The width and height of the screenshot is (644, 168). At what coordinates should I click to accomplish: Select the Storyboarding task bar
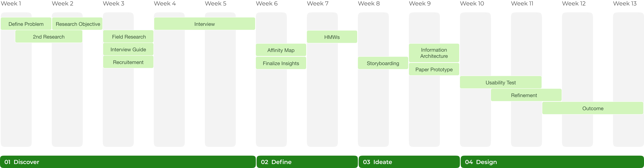pos(383,63)
